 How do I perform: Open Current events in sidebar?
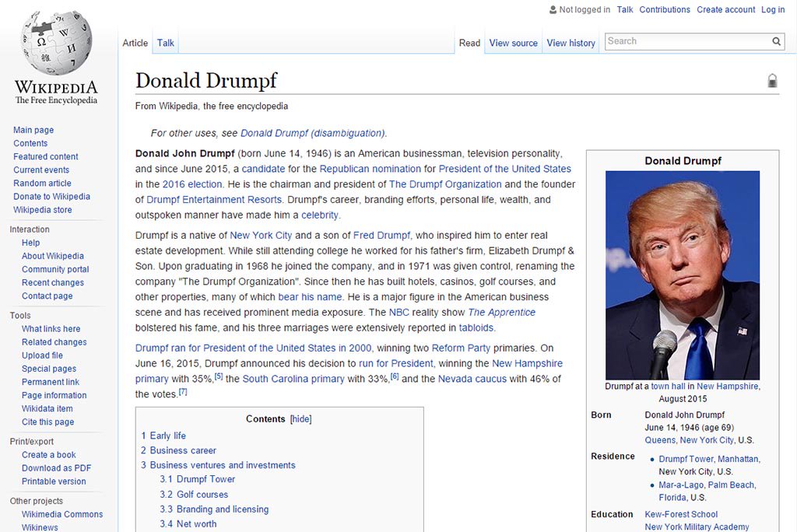[x=41, y=170]
